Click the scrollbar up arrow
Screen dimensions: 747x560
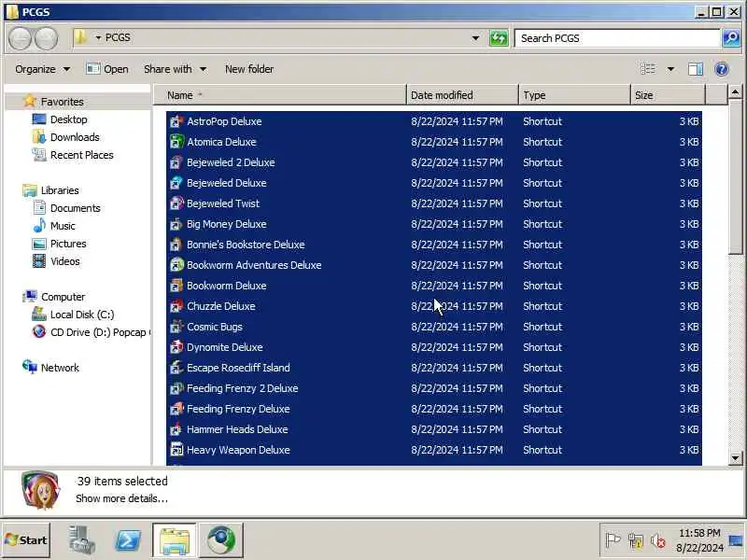(x=735, y=91)
